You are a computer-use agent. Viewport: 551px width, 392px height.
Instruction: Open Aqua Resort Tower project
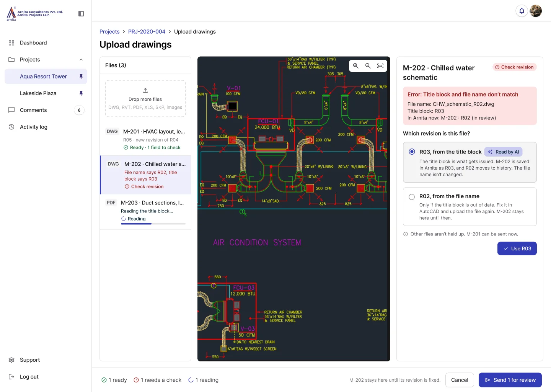pos(46,77)
